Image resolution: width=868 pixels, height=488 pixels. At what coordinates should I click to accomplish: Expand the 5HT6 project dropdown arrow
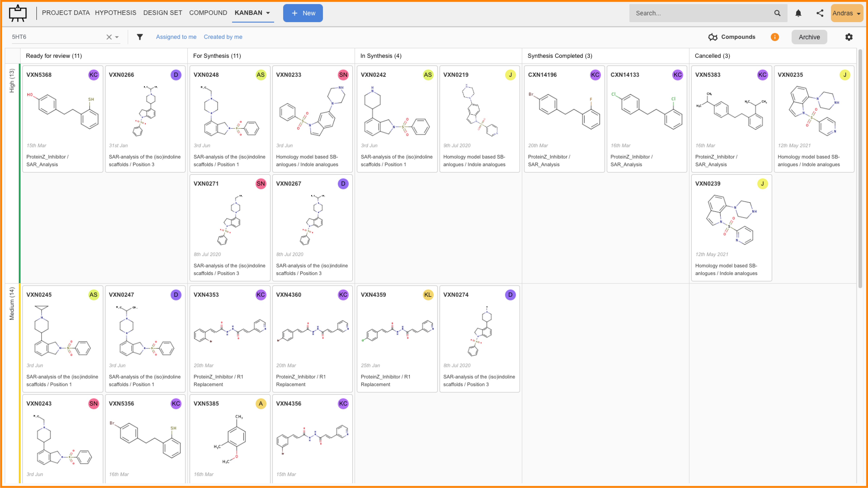point(117,37)
